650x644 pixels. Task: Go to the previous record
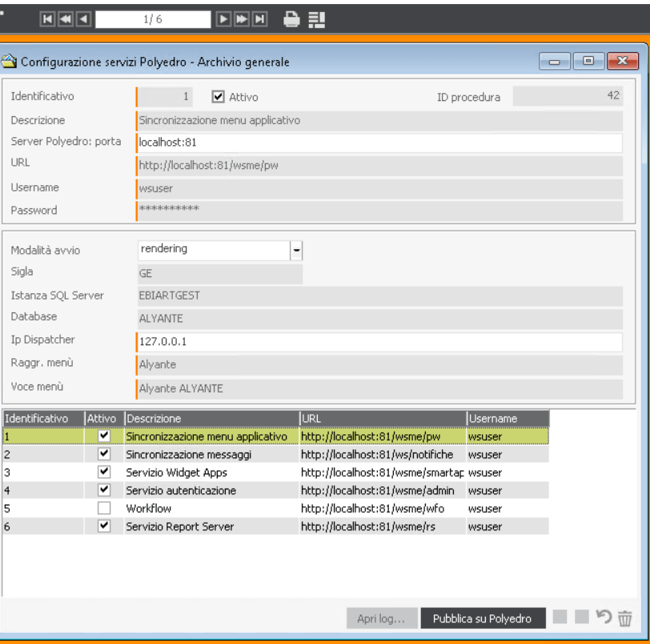[82, 18]
